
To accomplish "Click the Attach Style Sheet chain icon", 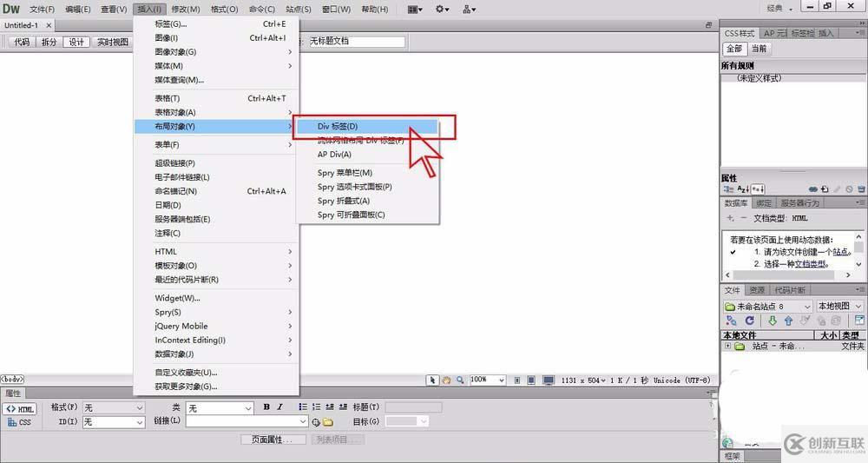I will coord(812,189).
